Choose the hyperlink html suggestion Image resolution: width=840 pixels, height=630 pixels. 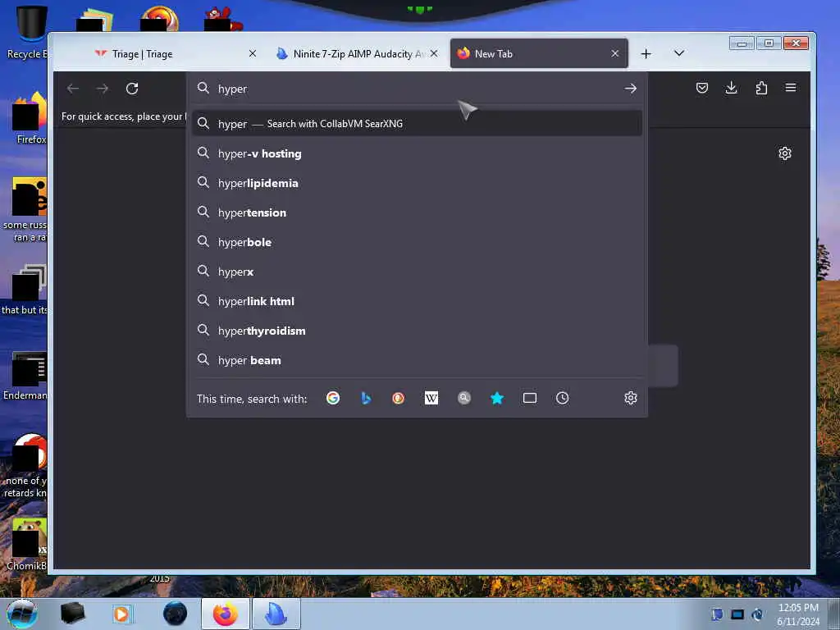pyautogui.click(x=417, y=301)
